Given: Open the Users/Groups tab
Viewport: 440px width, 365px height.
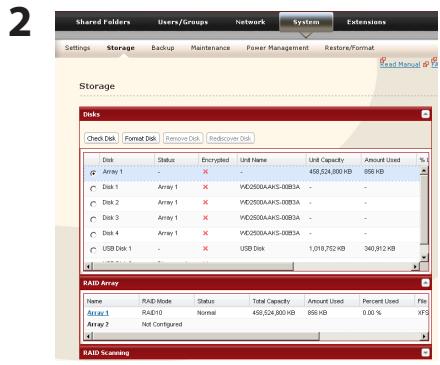Looking at the screenshot, I should pyautogui.click(x=183, y=22).
